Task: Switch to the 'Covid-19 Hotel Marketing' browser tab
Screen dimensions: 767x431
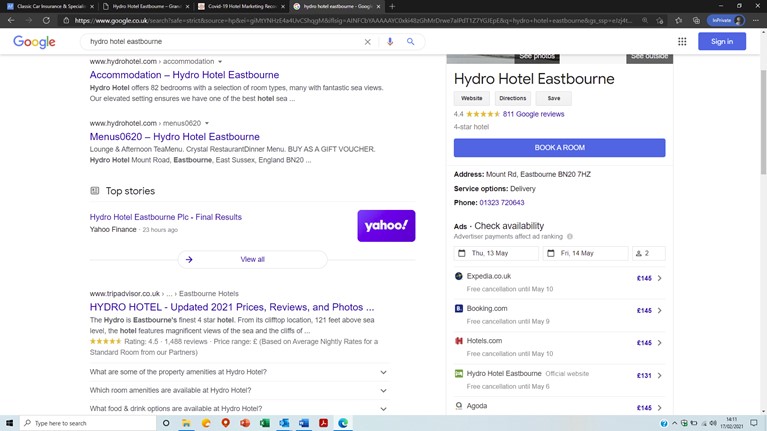Action: 238,6
